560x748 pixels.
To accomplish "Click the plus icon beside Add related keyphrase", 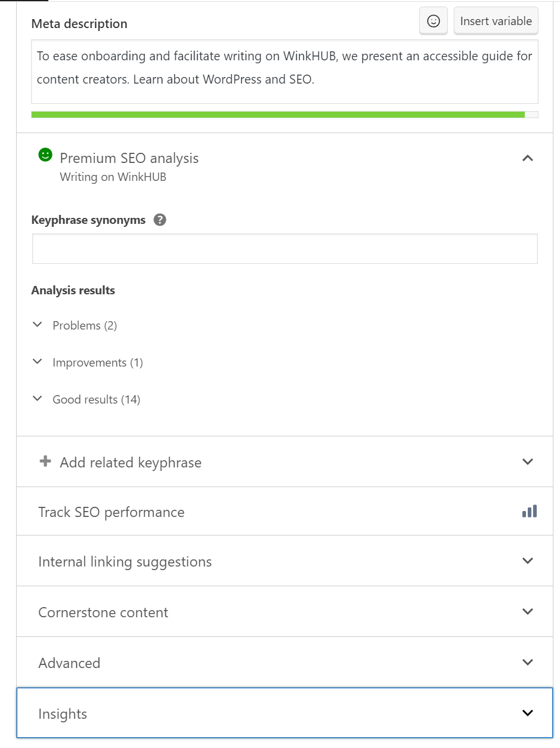I will (45, 461).
